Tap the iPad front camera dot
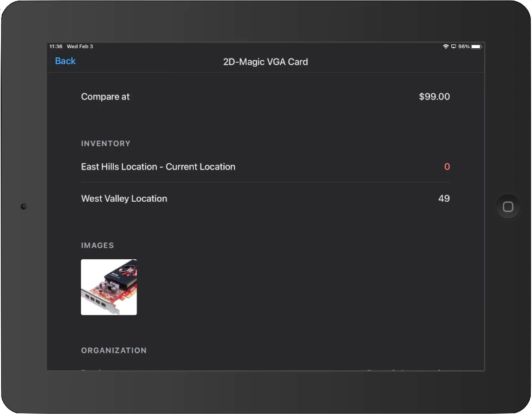532x416 pixels. coord(23,206)
